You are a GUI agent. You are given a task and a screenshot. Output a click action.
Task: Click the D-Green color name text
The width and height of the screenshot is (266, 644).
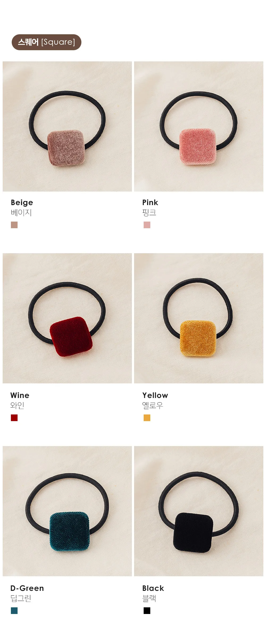tap(27, 588)
